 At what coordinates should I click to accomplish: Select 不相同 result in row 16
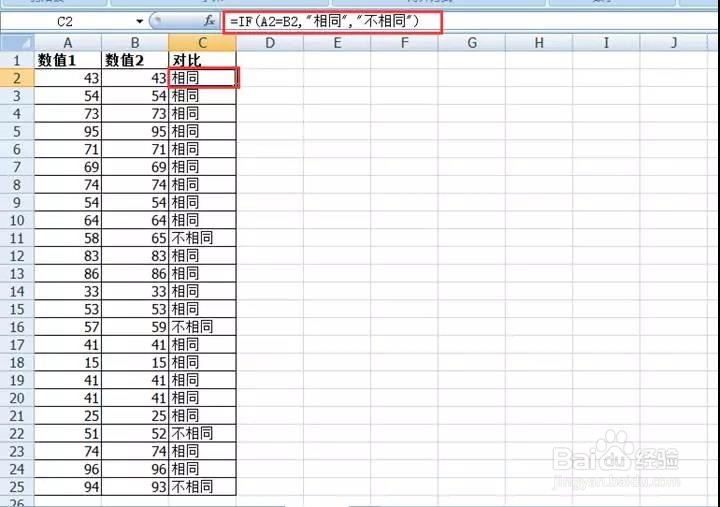[202, 327]
